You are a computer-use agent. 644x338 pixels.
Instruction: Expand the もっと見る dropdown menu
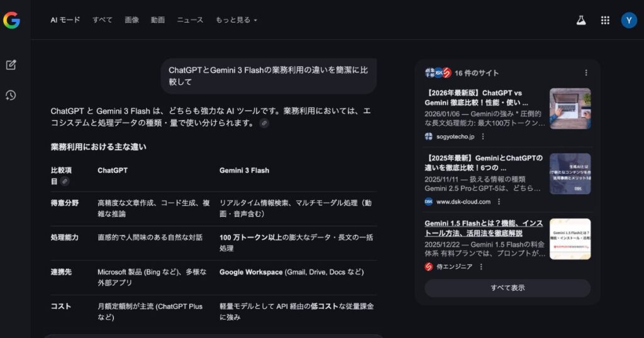point(236,20)
